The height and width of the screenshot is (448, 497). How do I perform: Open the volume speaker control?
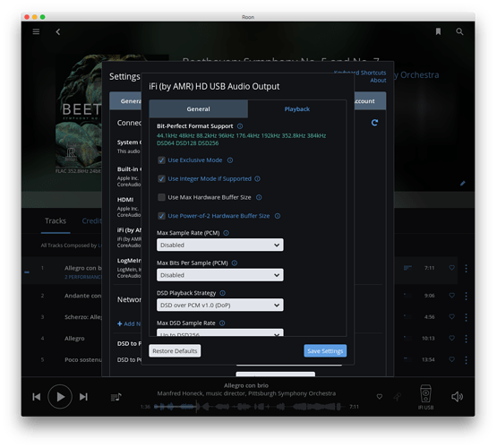click(x=457, y=397)
